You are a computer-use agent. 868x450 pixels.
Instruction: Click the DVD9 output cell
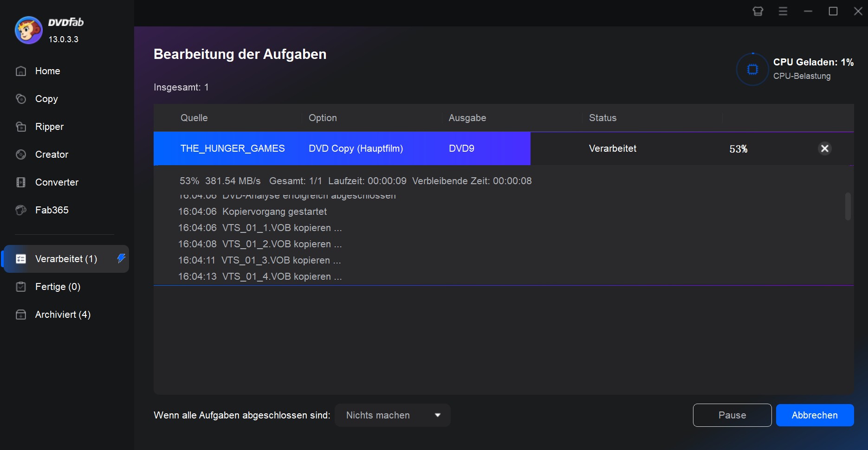(461, 148)
